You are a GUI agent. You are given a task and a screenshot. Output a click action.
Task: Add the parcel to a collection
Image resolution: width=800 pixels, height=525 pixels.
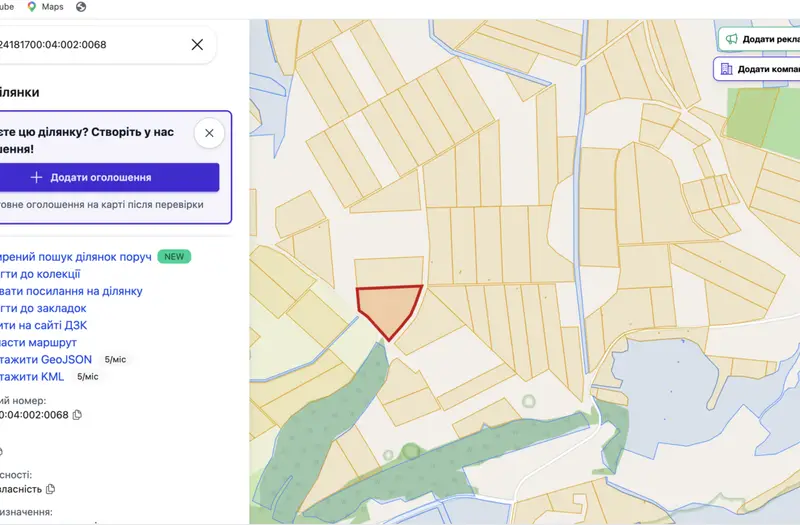(x=40, y=274)
